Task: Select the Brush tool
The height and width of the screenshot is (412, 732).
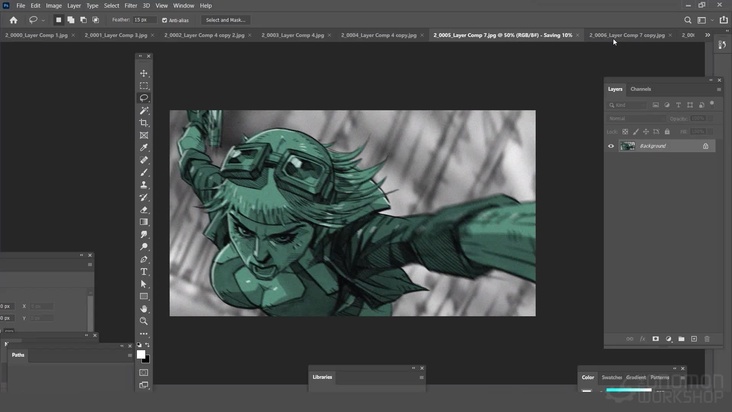Action: 144,172
